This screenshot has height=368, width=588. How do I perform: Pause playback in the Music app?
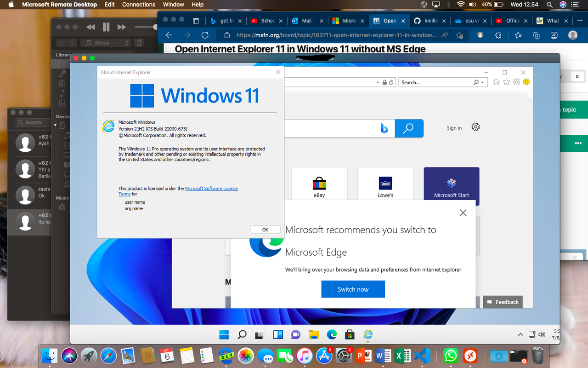106,27
